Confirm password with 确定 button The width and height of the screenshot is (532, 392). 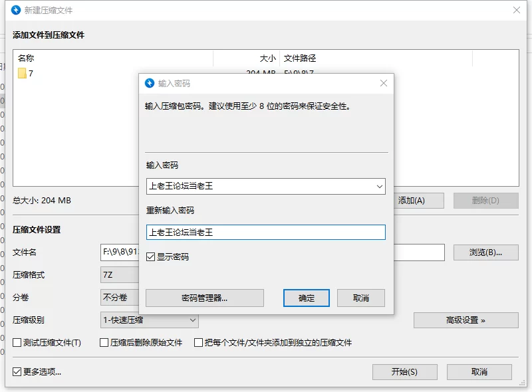[x=307, y=298]
